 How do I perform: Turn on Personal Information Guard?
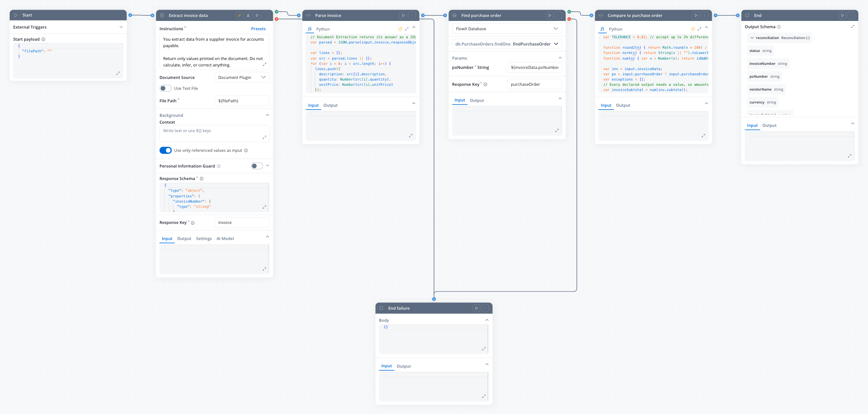point(257,166)
